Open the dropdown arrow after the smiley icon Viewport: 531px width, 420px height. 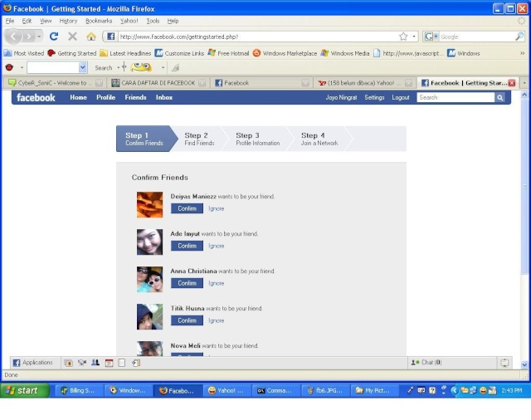coord(163,68)
